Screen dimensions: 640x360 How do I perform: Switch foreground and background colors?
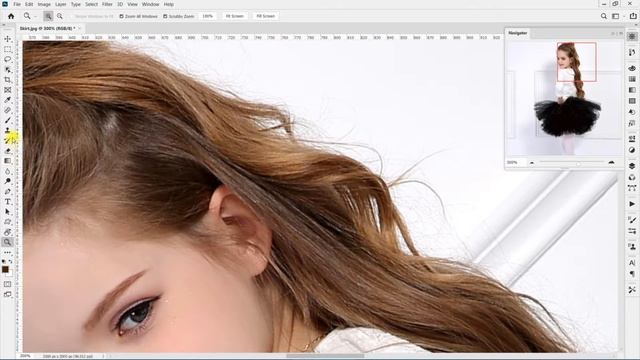[x=10, y=262]
